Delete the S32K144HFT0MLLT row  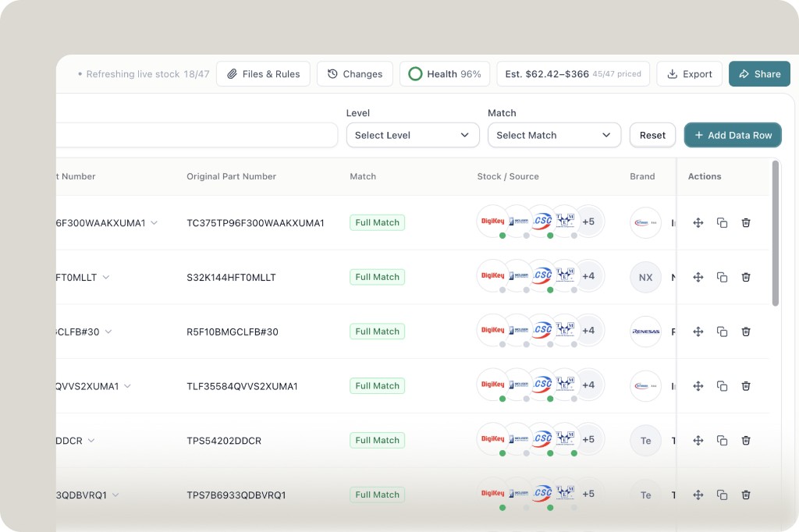click(746, 277)
